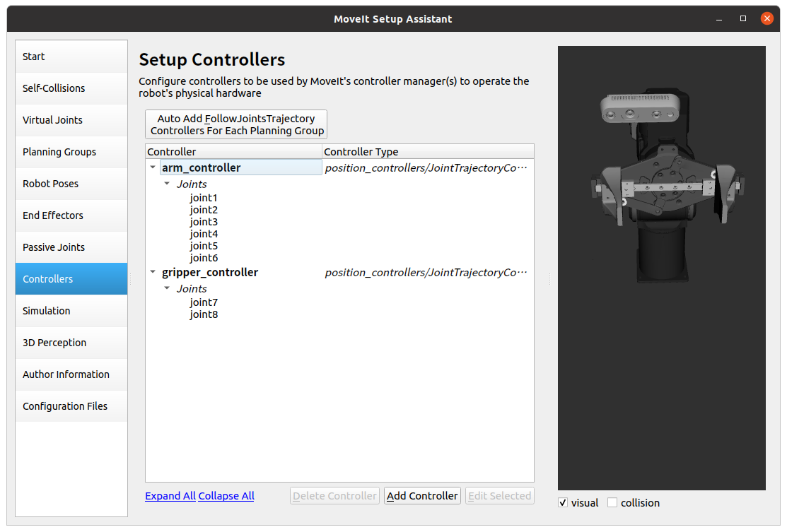Select joint4 in the tree

[x=203, y=234]
